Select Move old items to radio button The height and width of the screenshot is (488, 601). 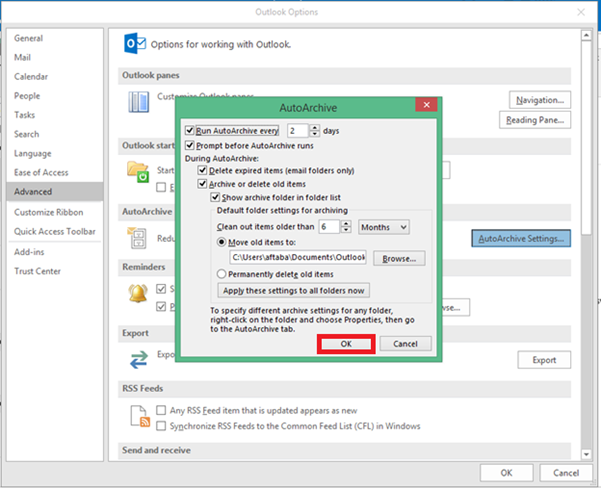pos(222,242)
